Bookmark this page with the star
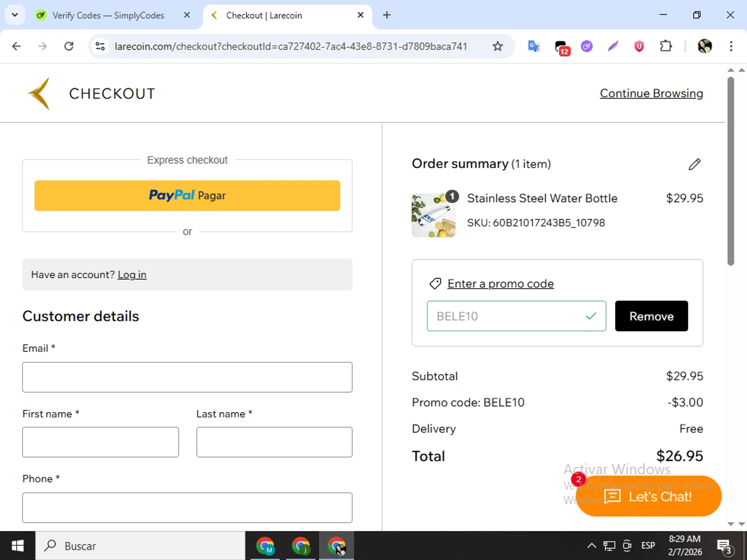Viewport: 747px width, 560px height. tap(498, 46)
